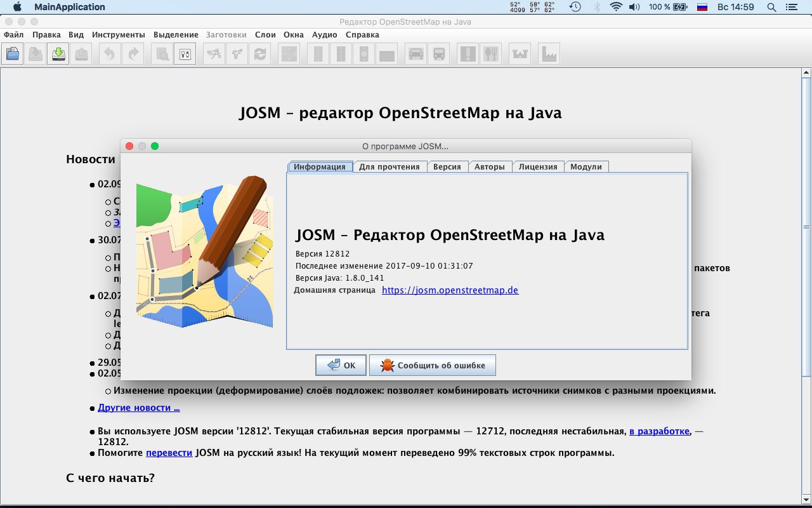Click the road intersection preset icon
This screenshot has height=508, width=812.
(x=289, y=54)
